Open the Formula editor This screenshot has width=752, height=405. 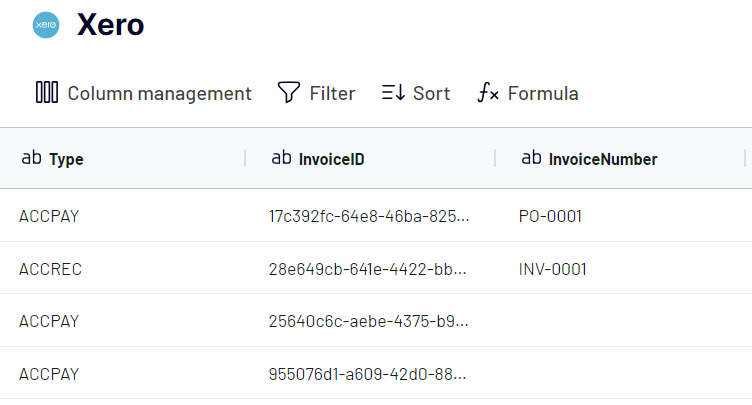pos(528,93)
